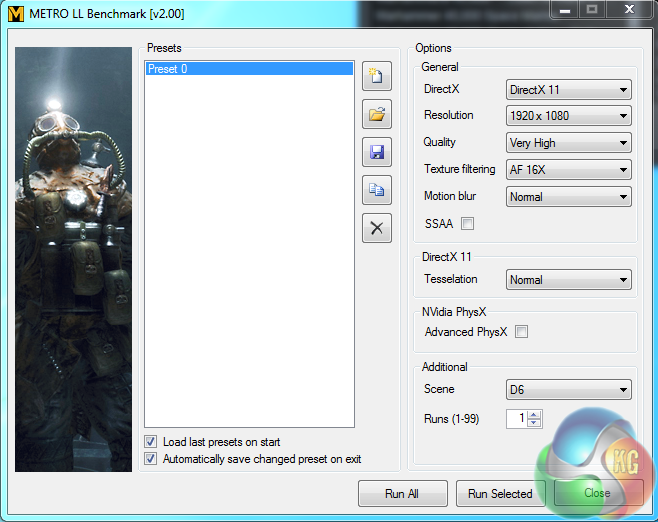Enable Advanced PhysX checkbox
Viewport: 658px width, 522px height.
click(521, 332)
